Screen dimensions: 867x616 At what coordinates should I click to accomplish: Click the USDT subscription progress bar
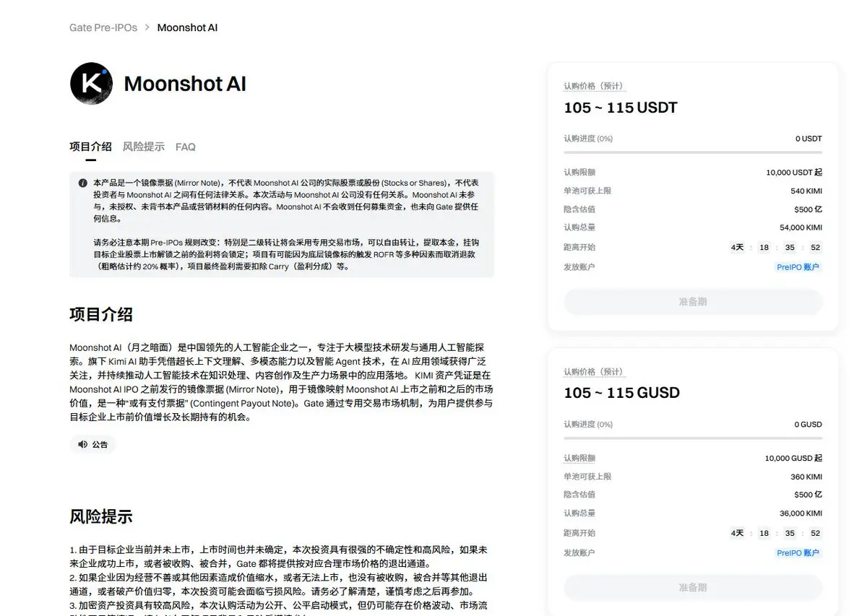coord(693,152)
